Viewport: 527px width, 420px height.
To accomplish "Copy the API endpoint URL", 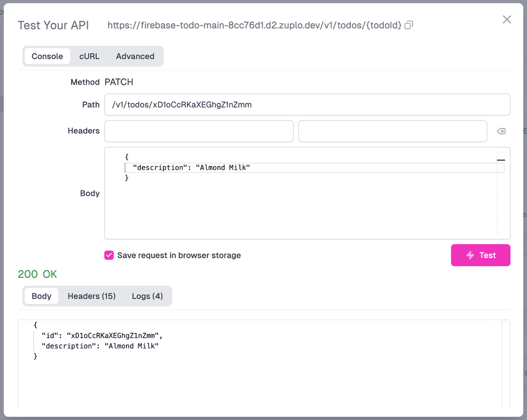I will click(x=408, y=25).
